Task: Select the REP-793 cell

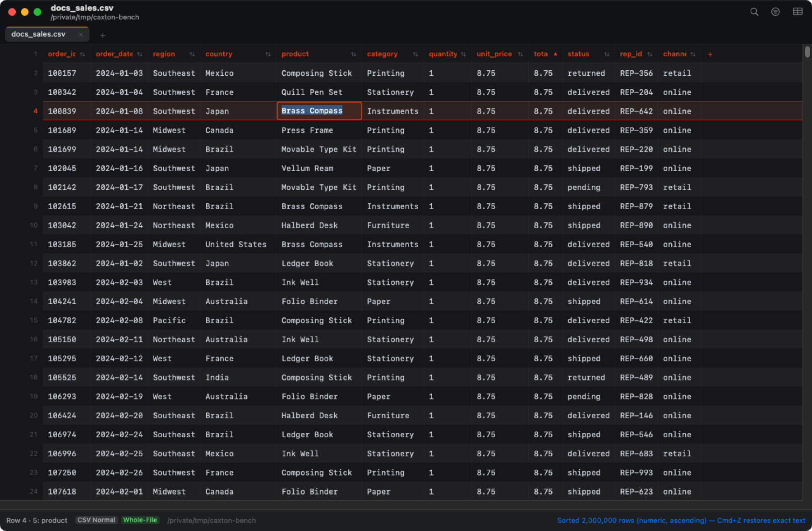Action: click(637, 187)
